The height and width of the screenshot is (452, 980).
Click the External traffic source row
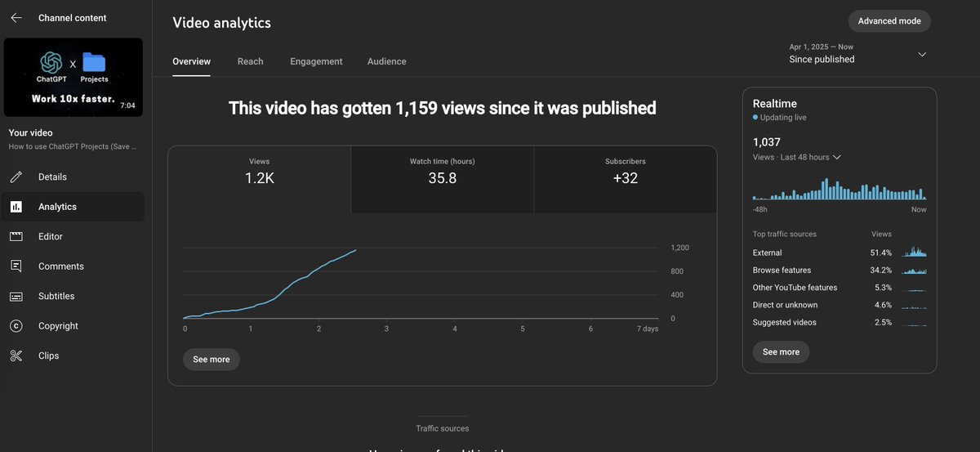point(840,253)
